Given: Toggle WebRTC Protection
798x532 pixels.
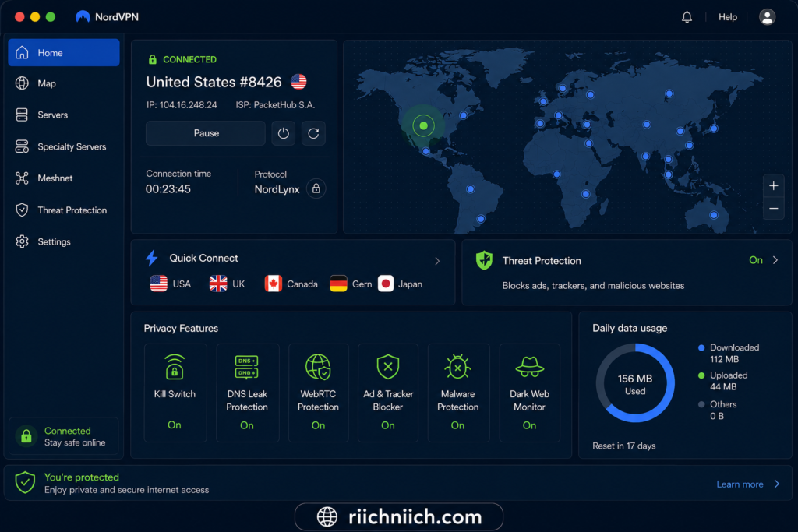Looking at the screenshot, I should [319, 393].
